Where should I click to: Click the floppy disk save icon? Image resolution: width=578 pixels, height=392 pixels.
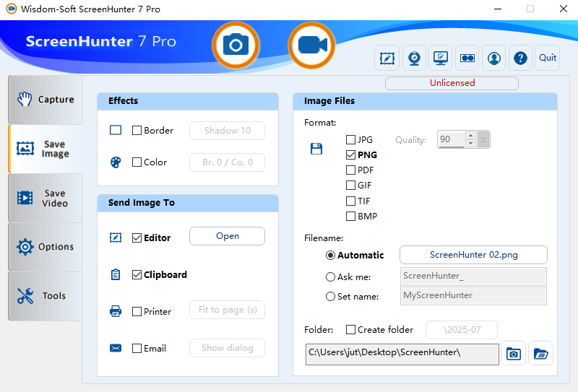click(316, 149)
